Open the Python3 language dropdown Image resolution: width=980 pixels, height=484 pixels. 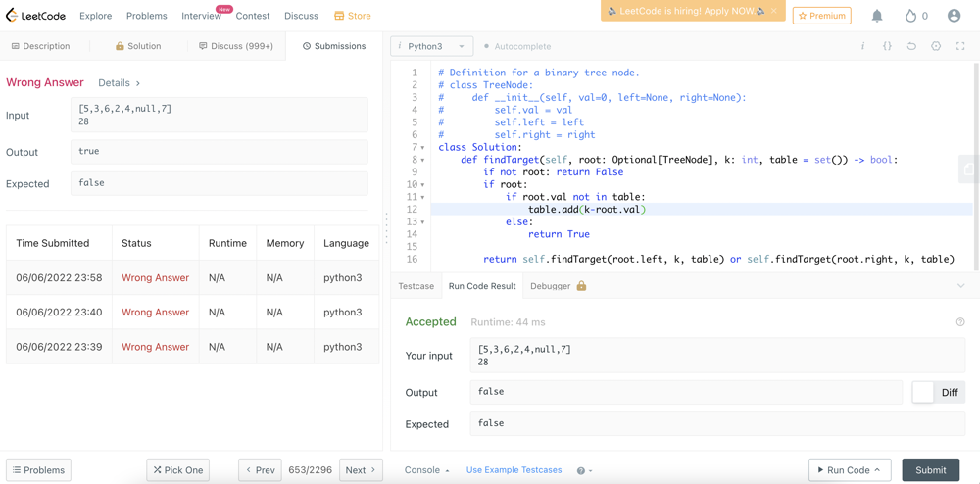tap(432, 46)
